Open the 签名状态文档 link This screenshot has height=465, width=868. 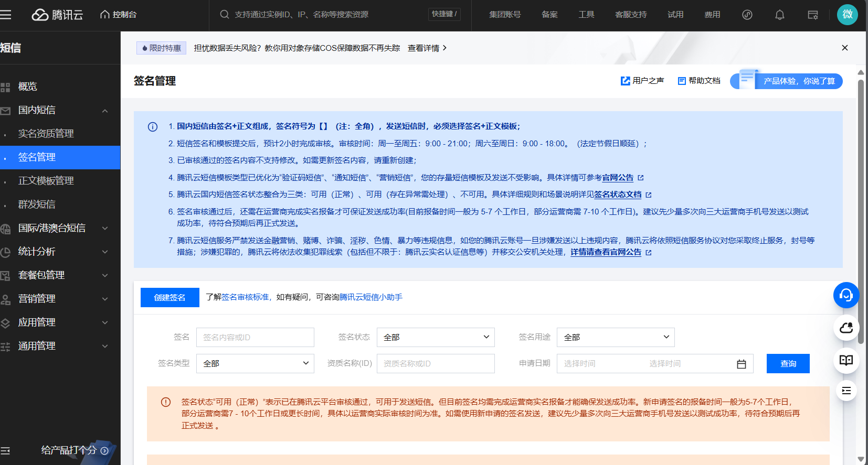point(618,194)
